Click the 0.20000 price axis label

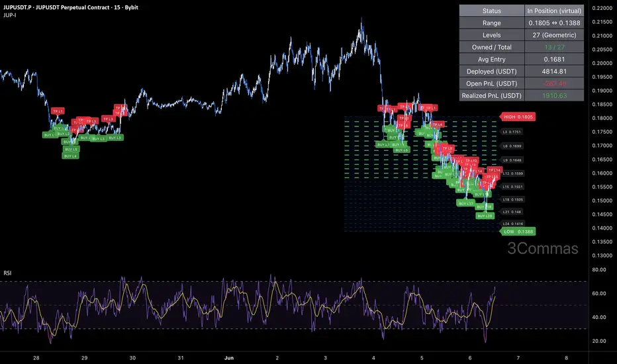click(602, 63)
